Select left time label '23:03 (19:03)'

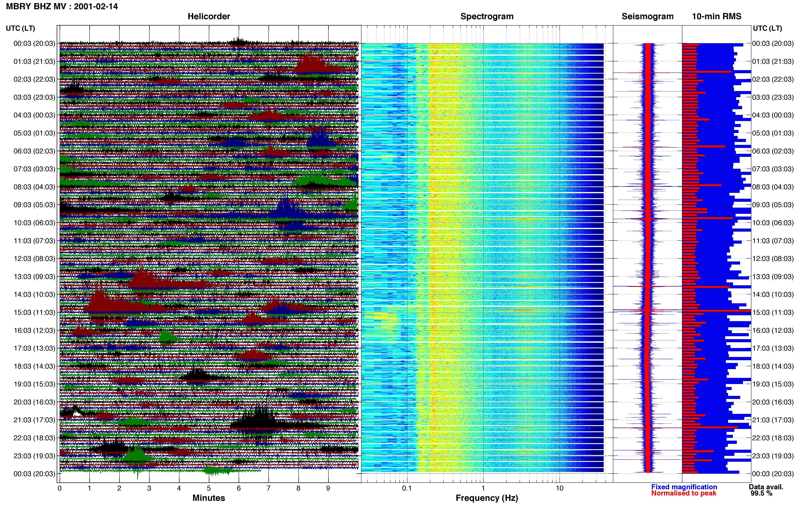pyautogui.click(x=34, y=456)
